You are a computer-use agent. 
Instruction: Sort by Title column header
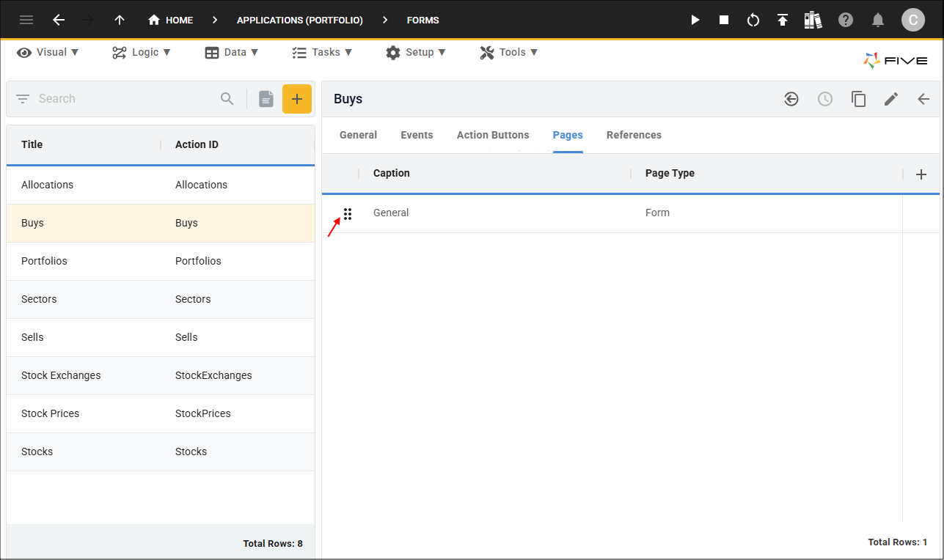coord(32,144)
